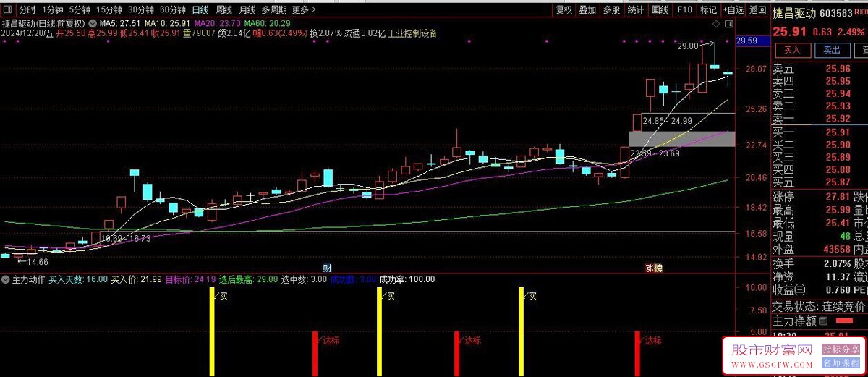Open the 复权 adjustment options
This screenshot has height=377, width=868.
tap(564, 10)
